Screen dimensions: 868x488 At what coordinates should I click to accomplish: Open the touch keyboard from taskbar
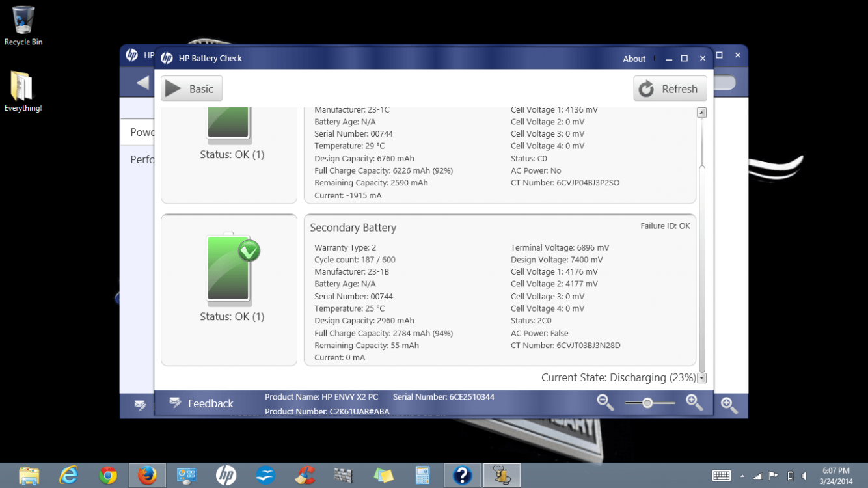(x=722, y=476)
